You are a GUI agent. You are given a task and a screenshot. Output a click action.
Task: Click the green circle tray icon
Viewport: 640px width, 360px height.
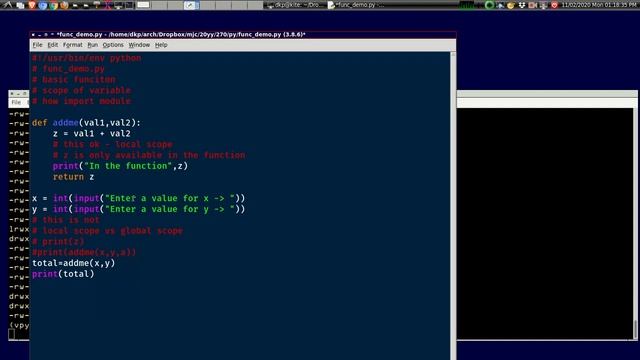(x=489, y=5)
